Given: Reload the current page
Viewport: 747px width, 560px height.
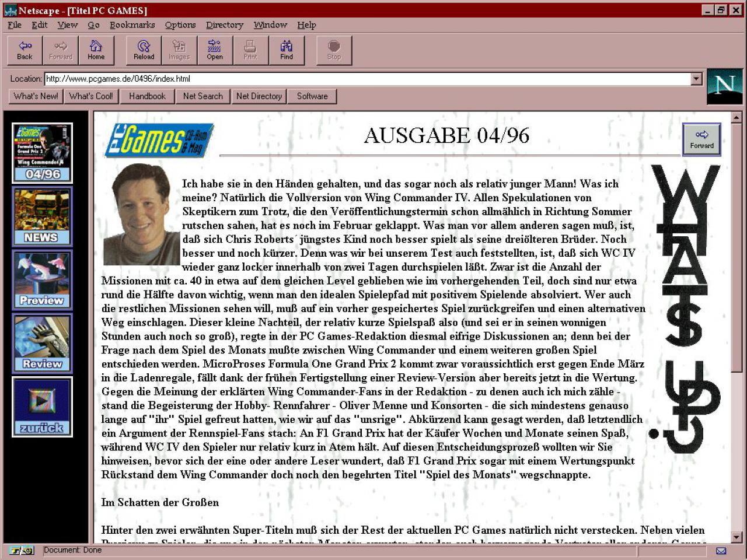Looking at the screenshot, I should tap(144, 50).
